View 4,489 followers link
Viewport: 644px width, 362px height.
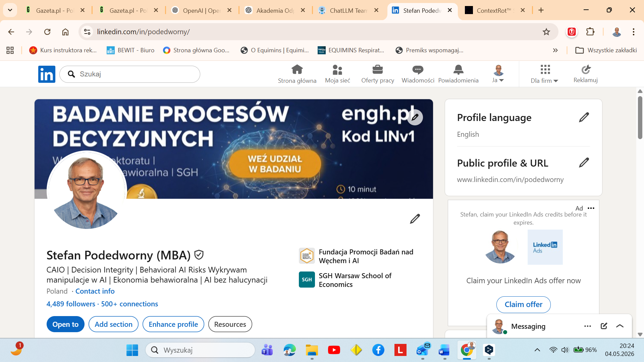click(x=71, y=304)
